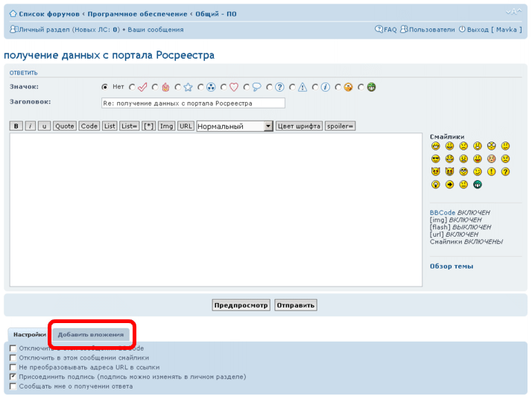Check 'Отключить в этом сообщении BBCode' box

coord(13,348)
